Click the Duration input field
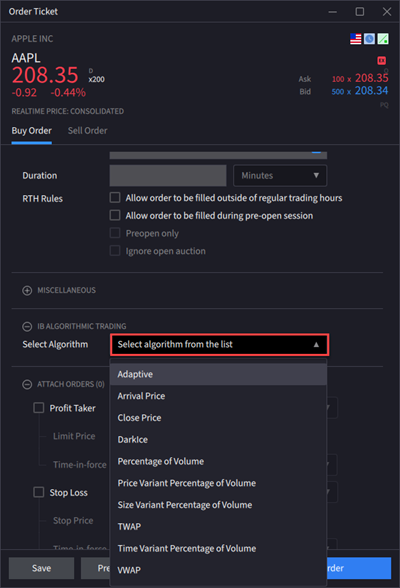The image size is (400, 588). (x=168, y=176)
